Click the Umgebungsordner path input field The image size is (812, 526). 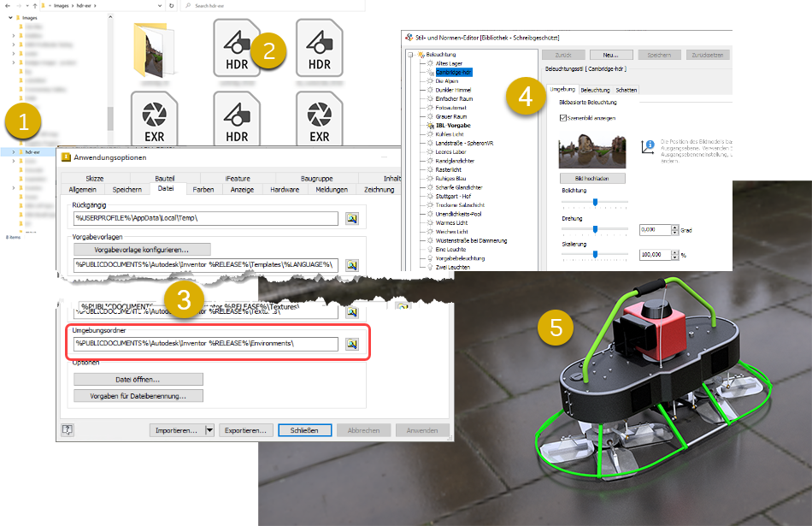pos(206,344)
